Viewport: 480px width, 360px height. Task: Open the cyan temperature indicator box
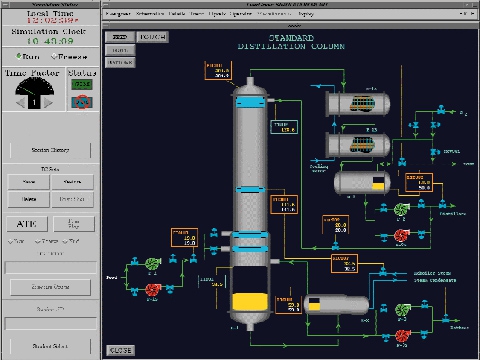[284, 127]
